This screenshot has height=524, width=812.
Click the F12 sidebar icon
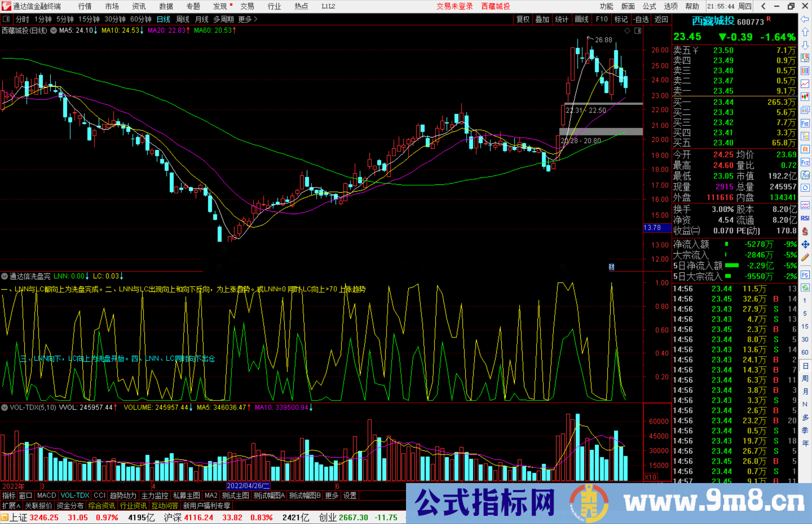[805, 162]
